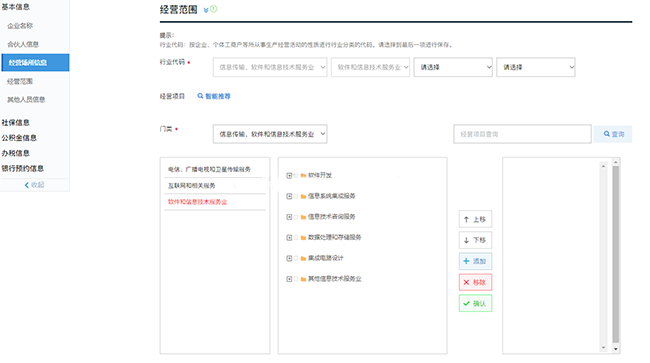
Task: Open 公积金信息 section in sidebar
Action: click(x=19, y=138)
